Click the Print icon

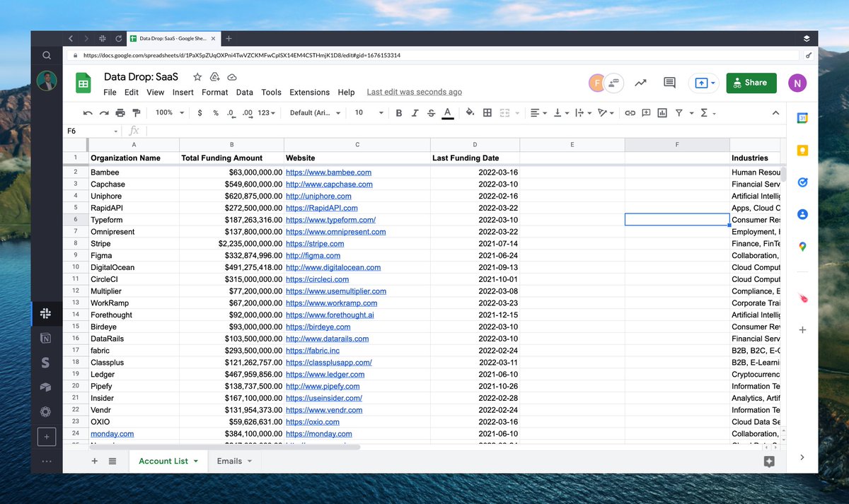120,113
